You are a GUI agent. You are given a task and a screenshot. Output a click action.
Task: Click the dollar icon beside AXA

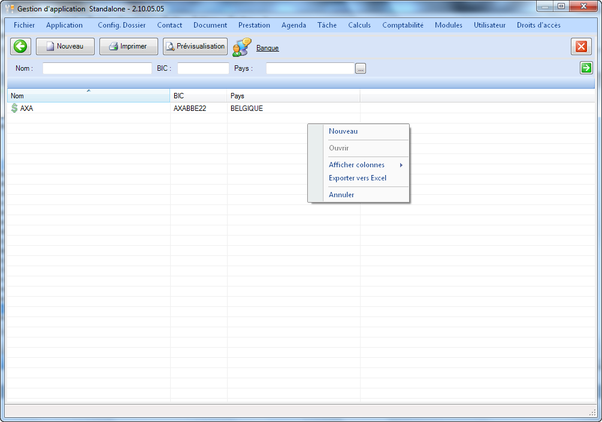[x=14, y=108]
